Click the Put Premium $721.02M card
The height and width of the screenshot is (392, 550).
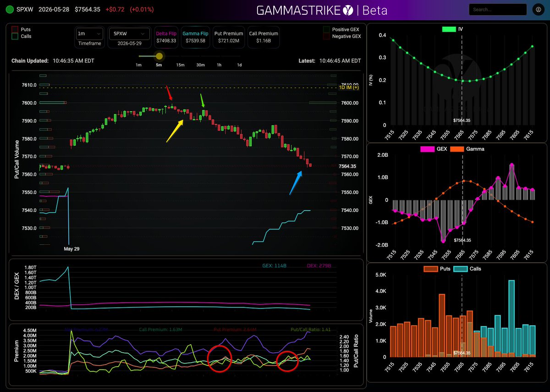coord(229,37)
